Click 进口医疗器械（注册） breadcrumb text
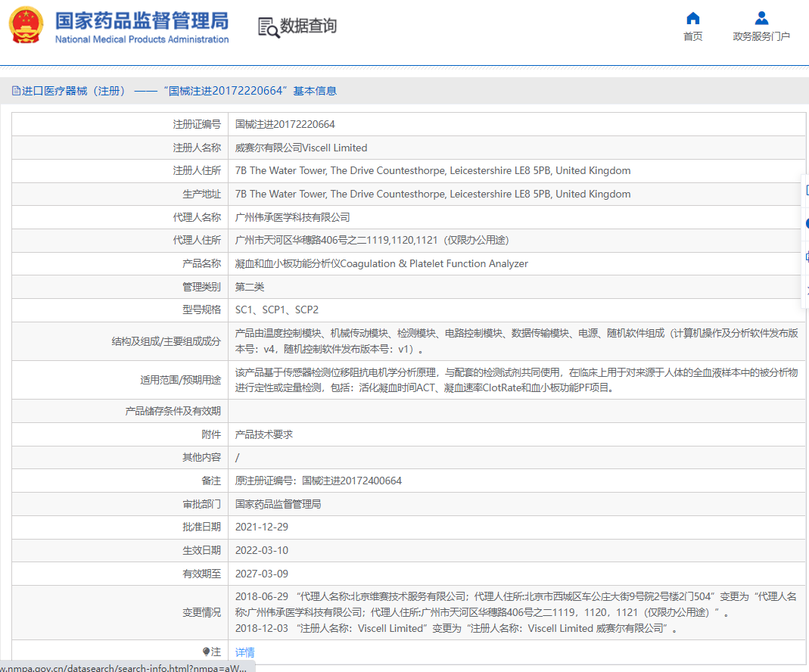 click(73, 91)
